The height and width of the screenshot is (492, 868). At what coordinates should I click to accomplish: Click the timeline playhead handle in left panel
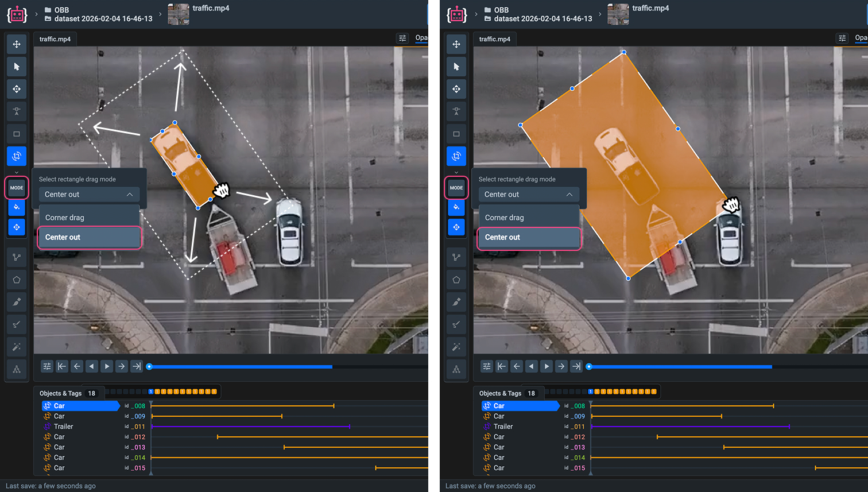coord(149,366)
